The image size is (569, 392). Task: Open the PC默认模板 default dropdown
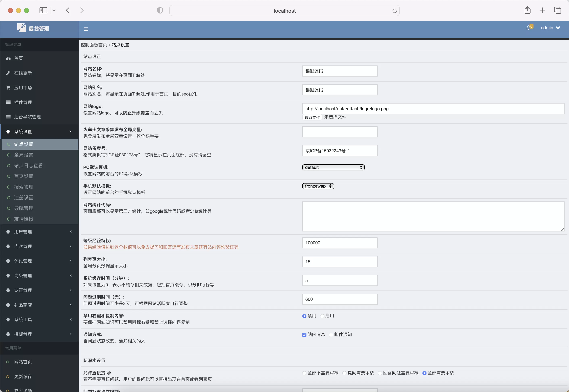tap(333, 167)
